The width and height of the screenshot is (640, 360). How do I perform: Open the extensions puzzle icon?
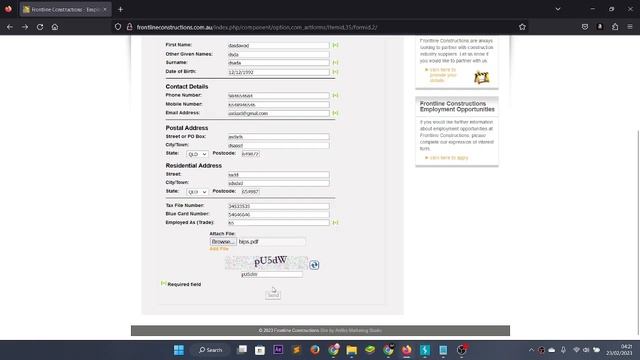pos(615,27)
